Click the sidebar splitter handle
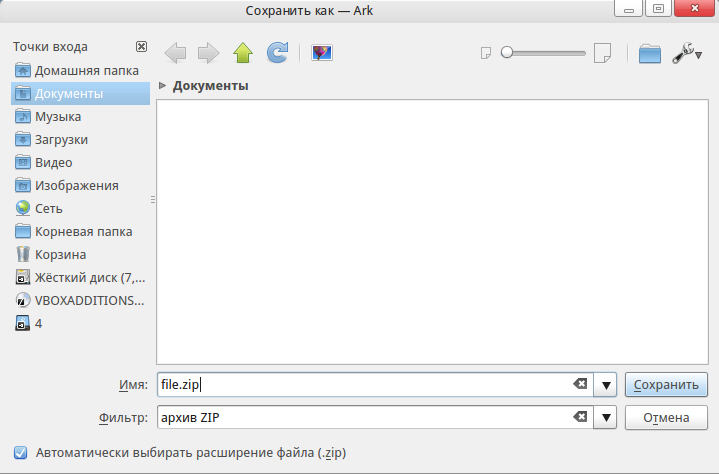The image size is (719, 474). tap(153, 199)
